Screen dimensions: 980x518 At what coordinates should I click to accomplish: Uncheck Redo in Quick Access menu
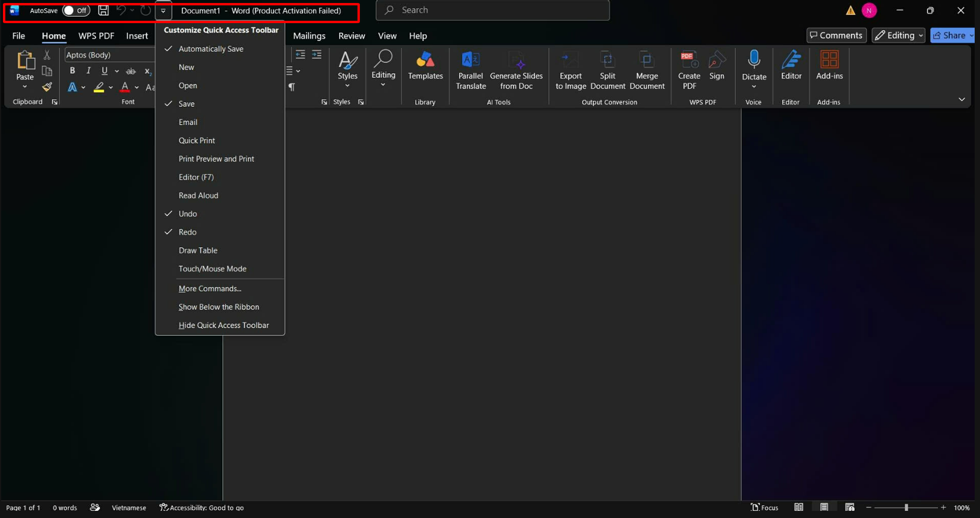click(220, 232)
